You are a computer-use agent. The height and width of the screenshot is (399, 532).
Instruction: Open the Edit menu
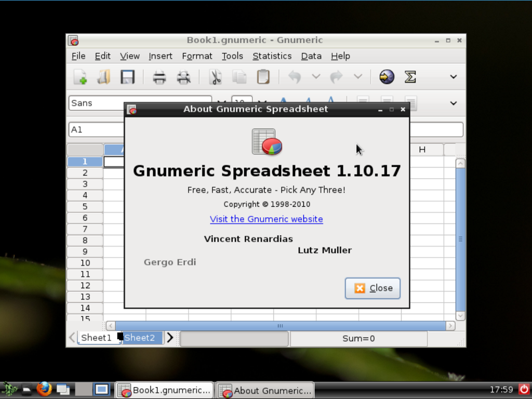(x=102, y=56)
